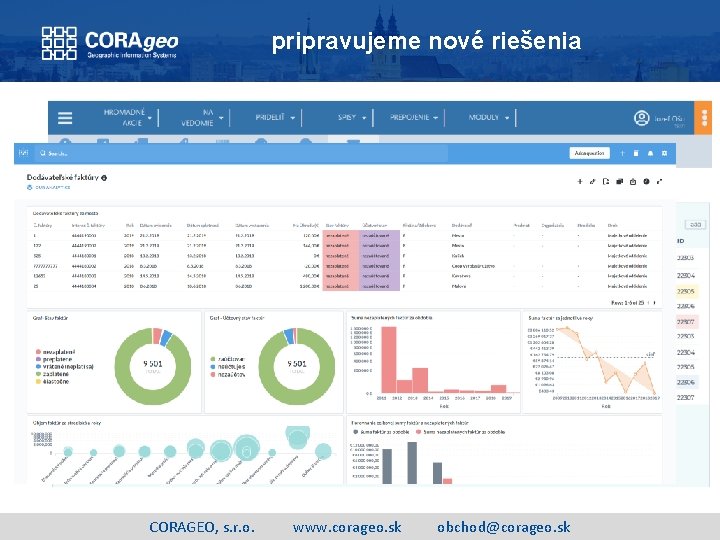Click the share icon on dashboard header
Screen dimensions: 720x540
point(633,181)
